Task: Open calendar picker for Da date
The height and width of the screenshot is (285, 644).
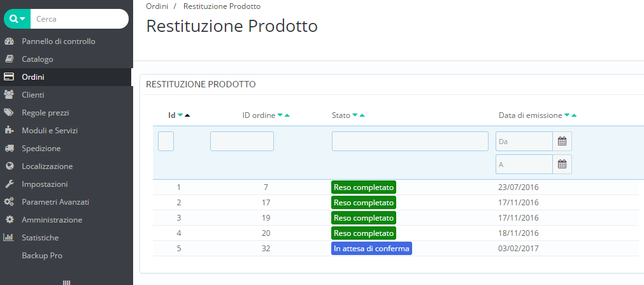Action: (x=562, y=141)
